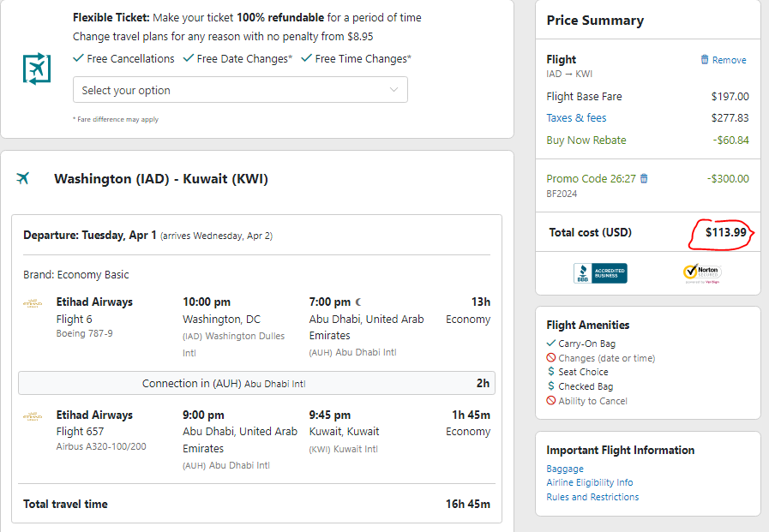Click the BBB Accredited Business badge
The height and width of the screenshot is (532, 769).
tap(600, 273)
